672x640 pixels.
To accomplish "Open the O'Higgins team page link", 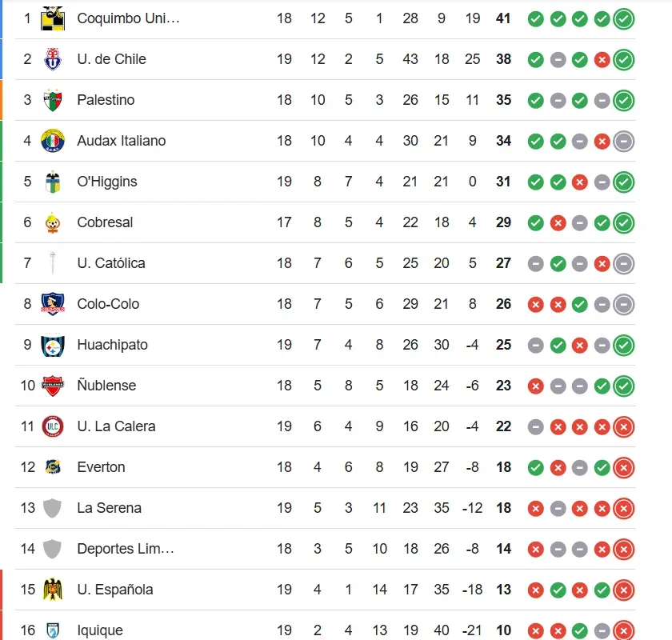I will (x=107, y=182).
